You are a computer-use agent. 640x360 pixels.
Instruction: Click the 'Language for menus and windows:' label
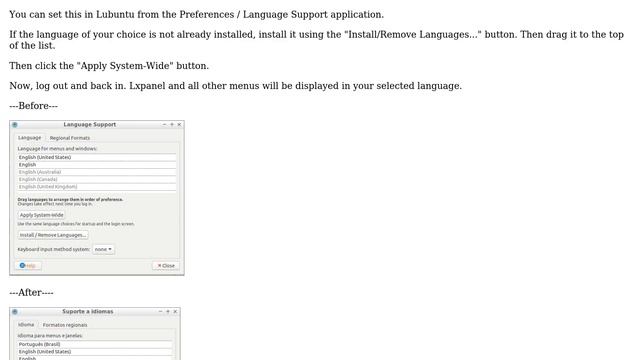point(57,149)
